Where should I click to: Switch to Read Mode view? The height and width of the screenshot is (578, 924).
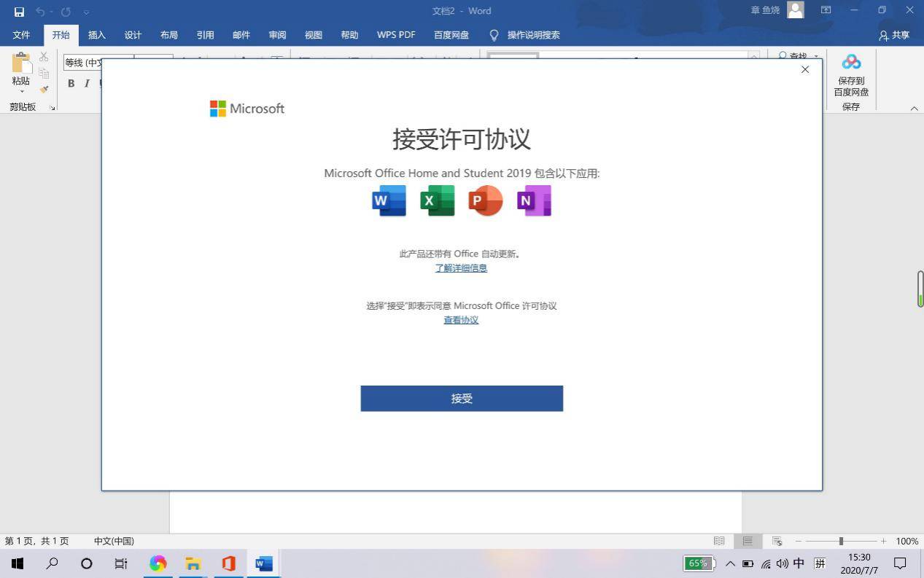(x=719, y=541)
